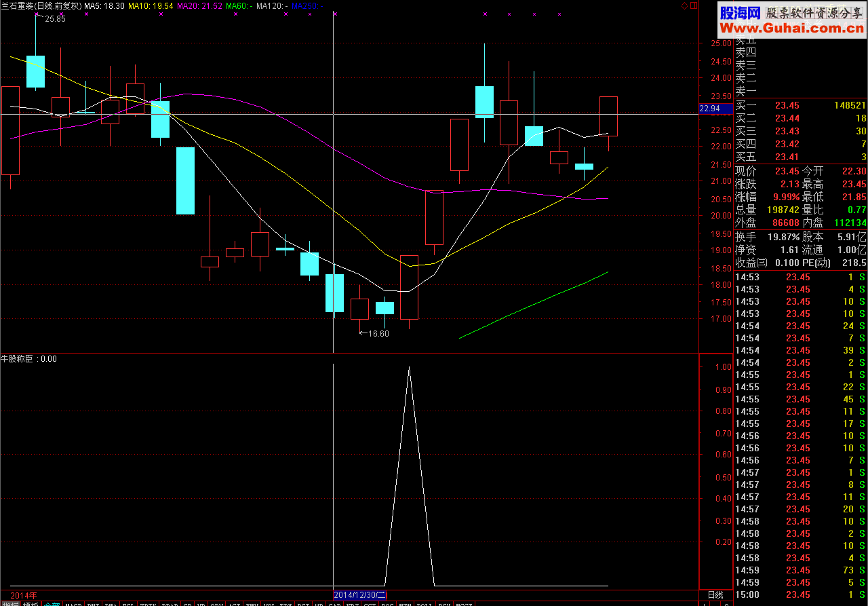
Task: Click the 外盘 86608 value
Action: pos(785,223)
